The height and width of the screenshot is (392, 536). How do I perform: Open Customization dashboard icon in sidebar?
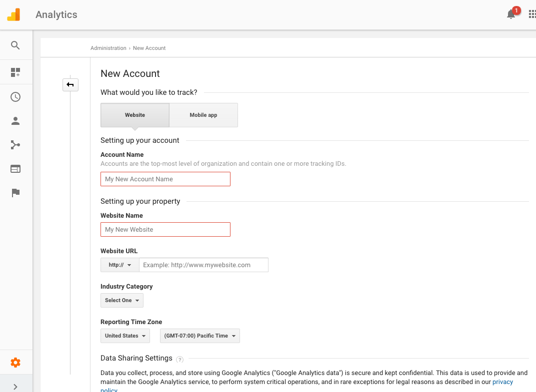coord(15,72)
